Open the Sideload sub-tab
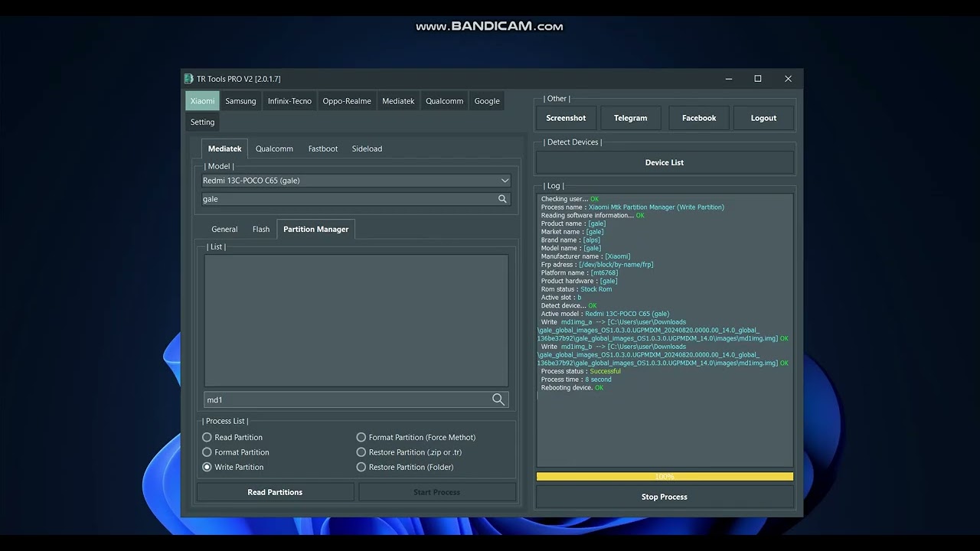Viewport: 980px width, 551px height. pos(367,148)
